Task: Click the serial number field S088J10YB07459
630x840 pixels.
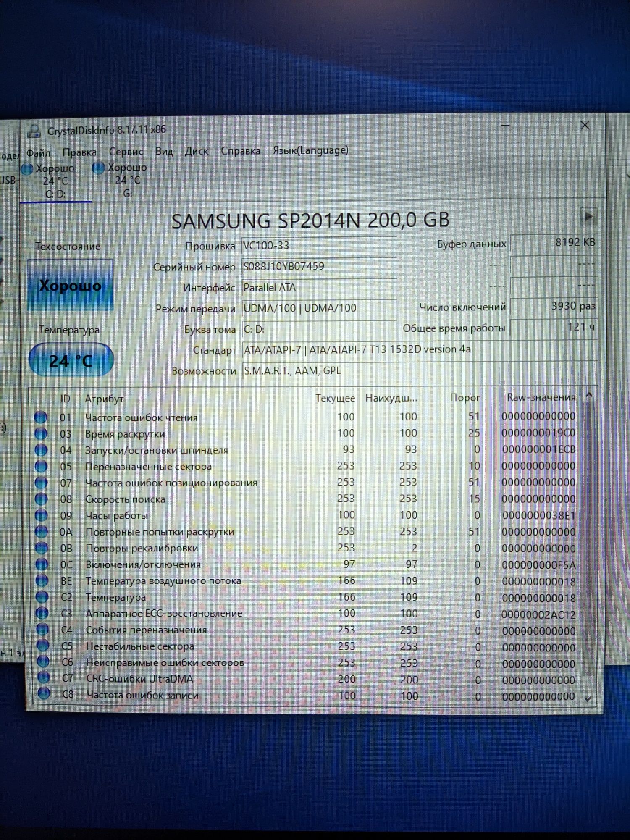Action: pyautogui.click(x=319, y=267)
